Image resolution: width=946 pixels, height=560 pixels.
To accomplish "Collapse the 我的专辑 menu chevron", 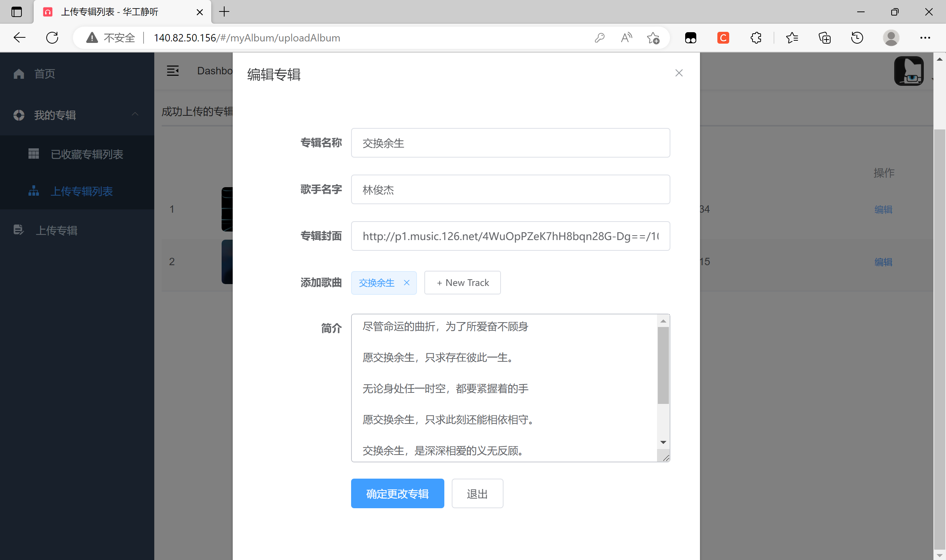I will click(x=135, y=115).
